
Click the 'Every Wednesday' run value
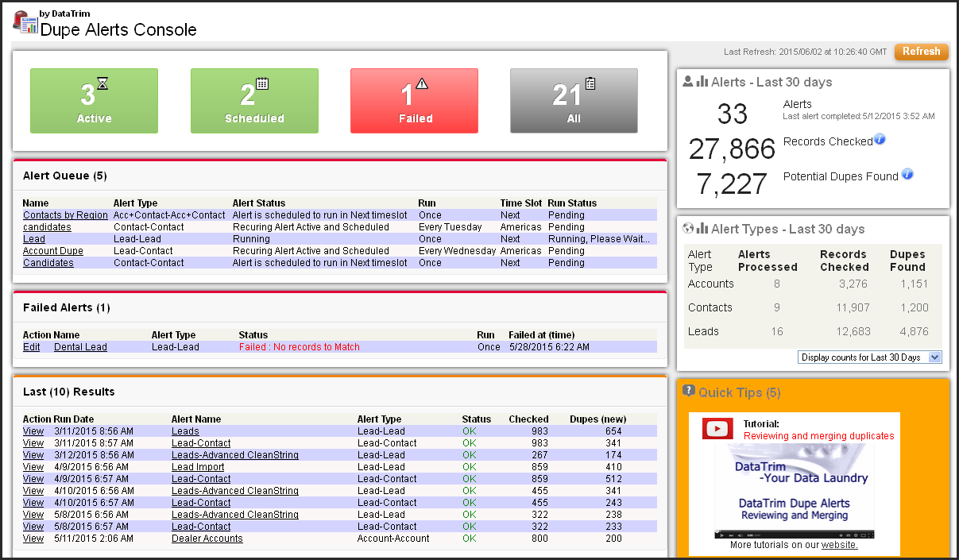tap(458, 251)
